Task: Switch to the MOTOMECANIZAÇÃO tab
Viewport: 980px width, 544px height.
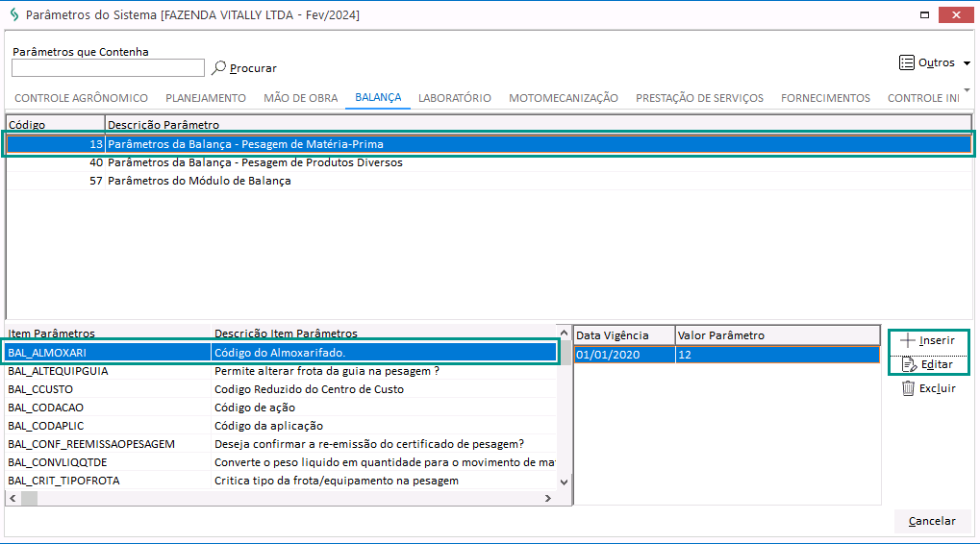Action: [x=564, y=98]
